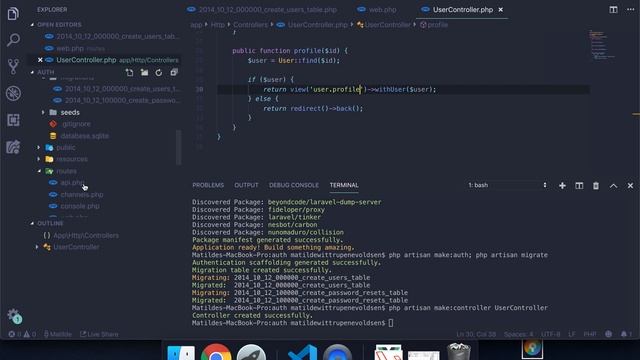Close the UserController.php editor tab
The height and width of the screenshot is (360, 640).
pyautogui.click(x=500, y=10)
